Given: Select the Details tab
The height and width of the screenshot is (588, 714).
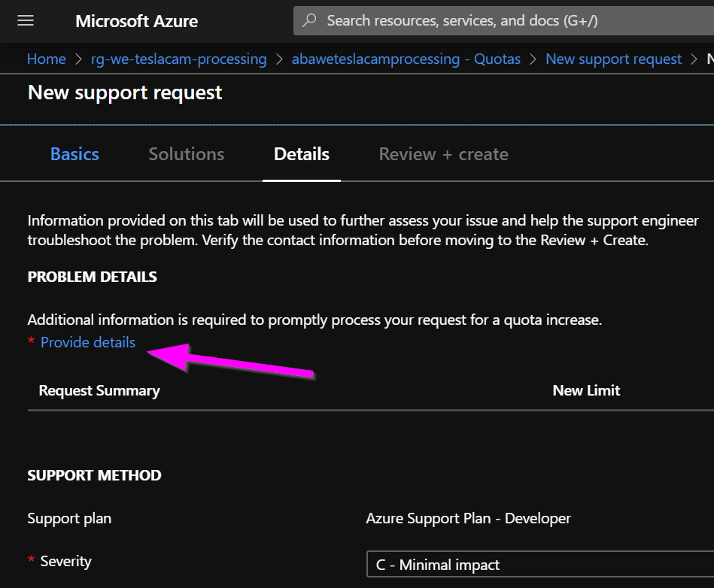Looking at the screenshot, I should pos(302,154).
